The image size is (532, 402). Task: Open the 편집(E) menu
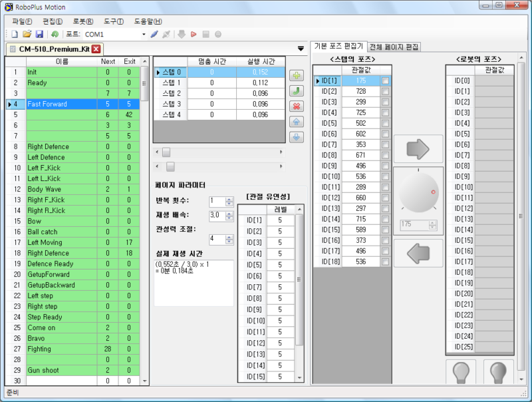click(x=53, y=21)
